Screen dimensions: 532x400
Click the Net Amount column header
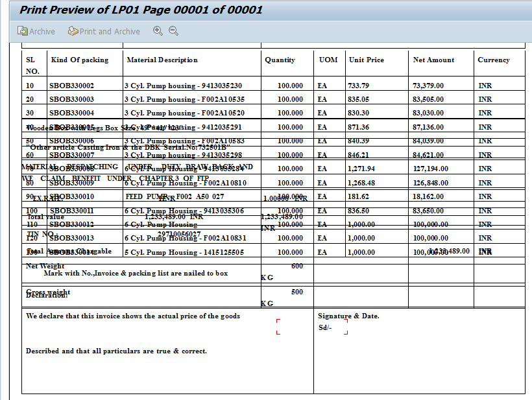433,60
